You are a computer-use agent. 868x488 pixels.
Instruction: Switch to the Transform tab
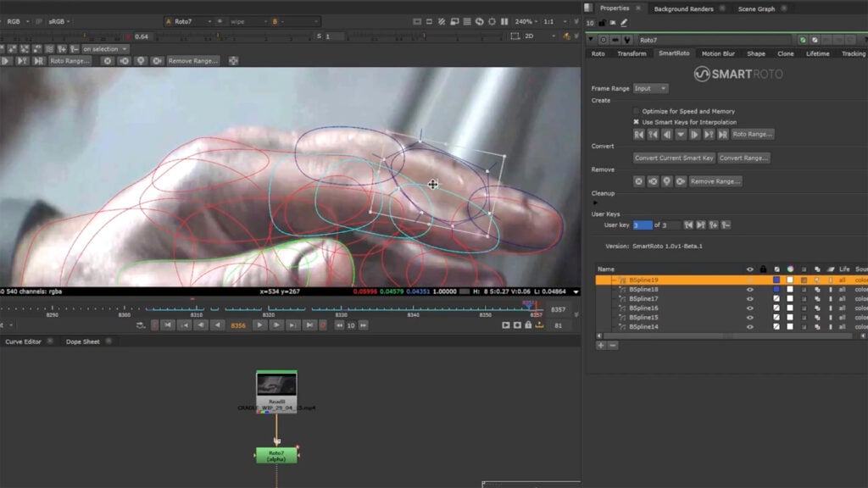(x=632, y=53)
